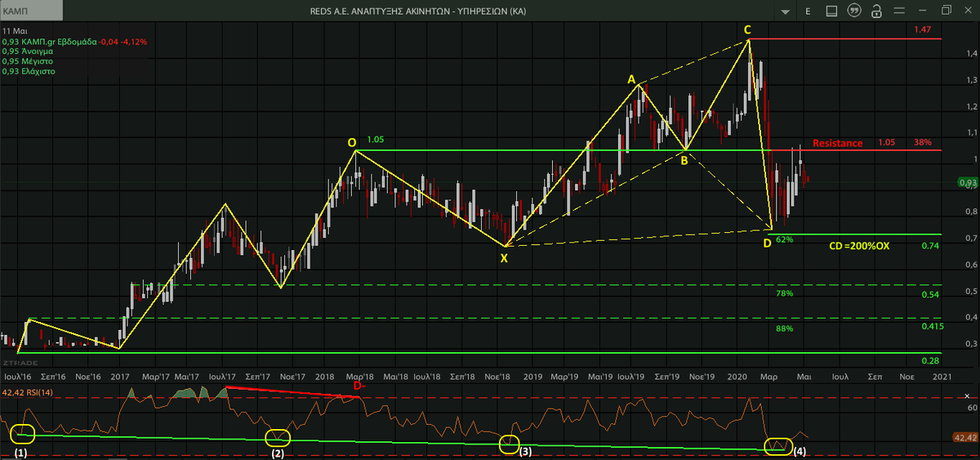Image resolution: width=980 pixels, height=460 pixels.
Task: Click the 1.47 price level label
Action: click(923, 29)
